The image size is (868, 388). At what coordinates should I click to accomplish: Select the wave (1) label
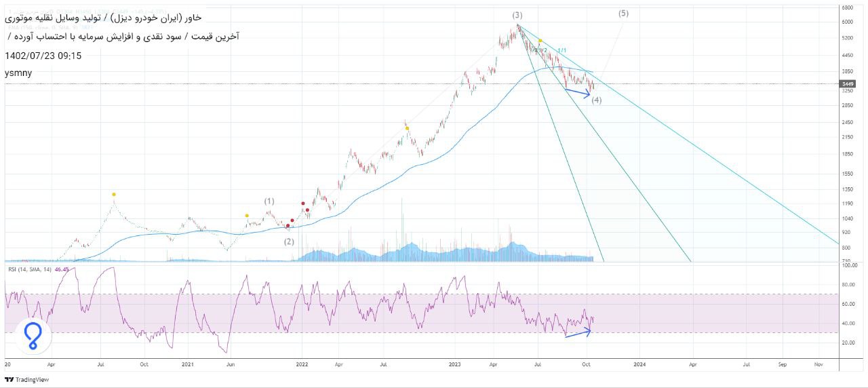pyautogui.click(x=269, y=201)
